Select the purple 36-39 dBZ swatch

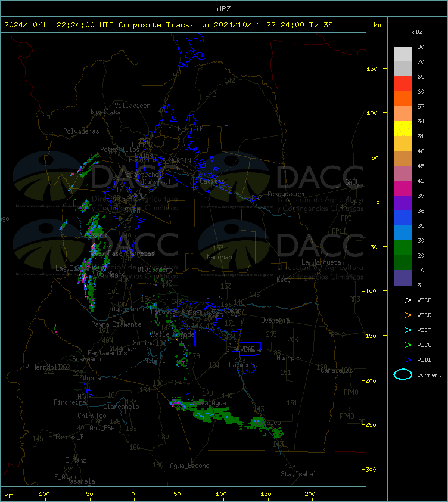pos(403,203)
